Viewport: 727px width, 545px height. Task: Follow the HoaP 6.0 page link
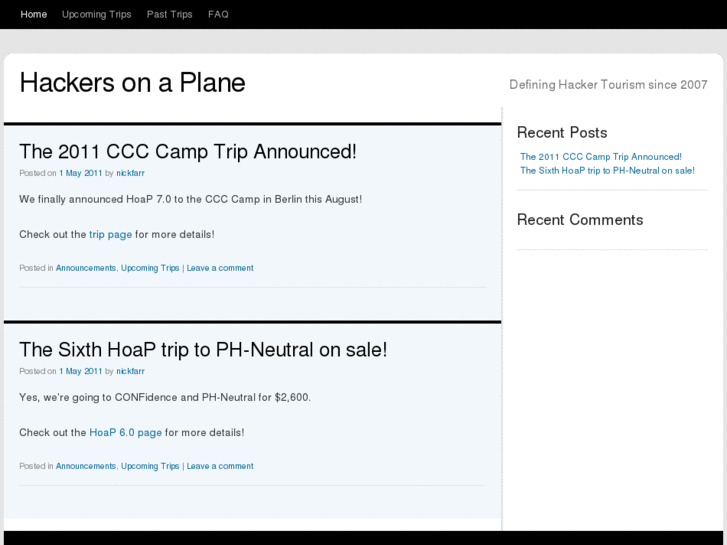click(x=125, y=433)
